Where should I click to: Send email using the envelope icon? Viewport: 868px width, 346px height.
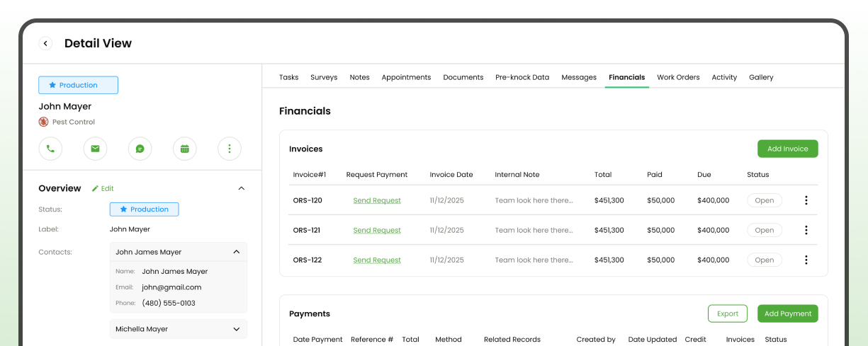click(x=95, y=149)
